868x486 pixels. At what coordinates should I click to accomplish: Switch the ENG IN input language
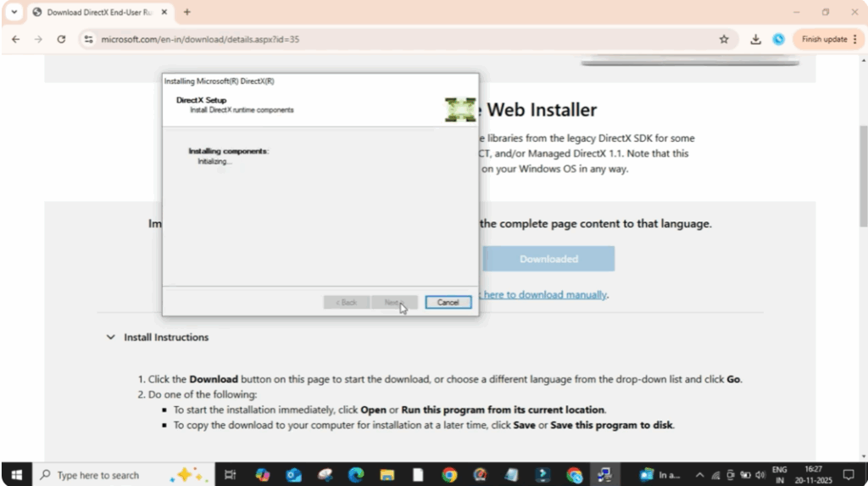[x=780, y=475]
